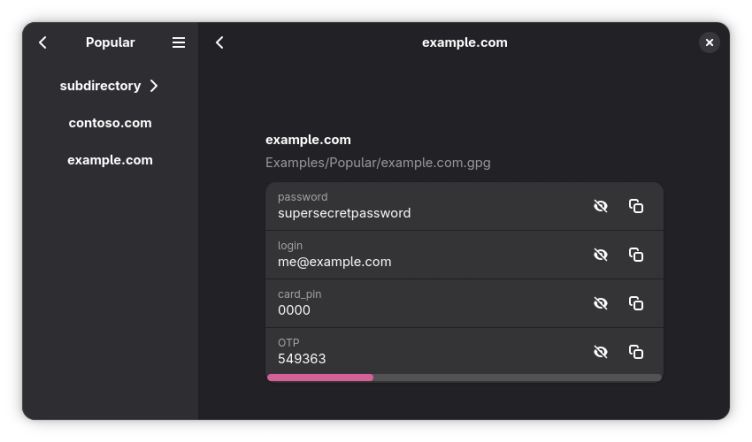Toggle password visibility eye icon

click(x=600, y=206)
